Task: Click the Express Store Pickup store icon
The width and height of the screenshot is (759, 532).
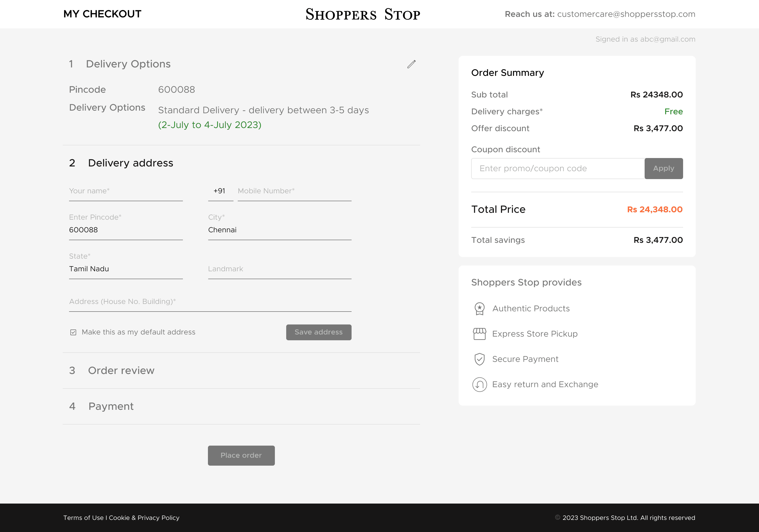Action: point(479,334)
